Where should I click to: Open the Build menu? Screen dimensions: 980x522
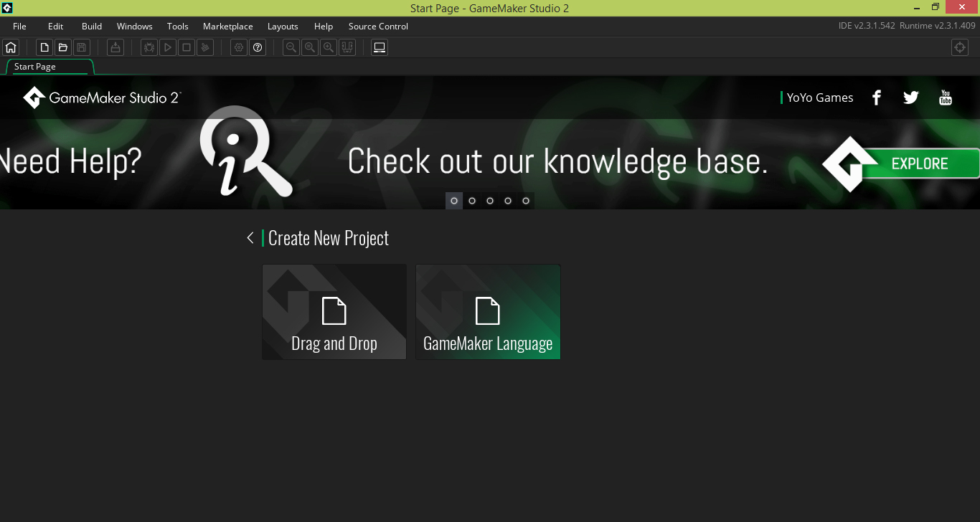[x=92, y=27]
